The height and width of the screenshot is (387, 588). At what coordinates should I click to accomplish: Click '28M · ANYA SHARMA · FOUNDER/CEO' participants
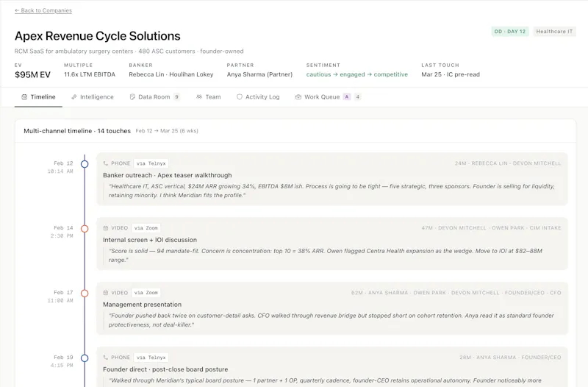pyautogui.click(x=510, y=358)
